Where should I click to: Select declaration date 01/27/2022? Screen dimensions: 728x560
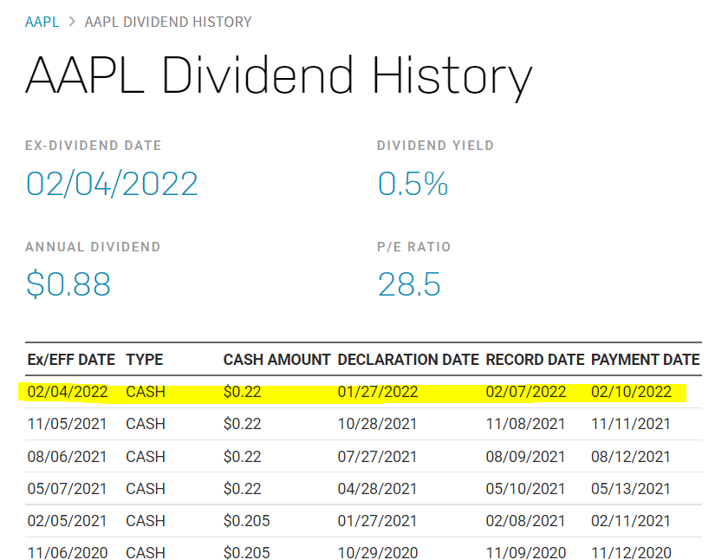(x=378, y=392)
